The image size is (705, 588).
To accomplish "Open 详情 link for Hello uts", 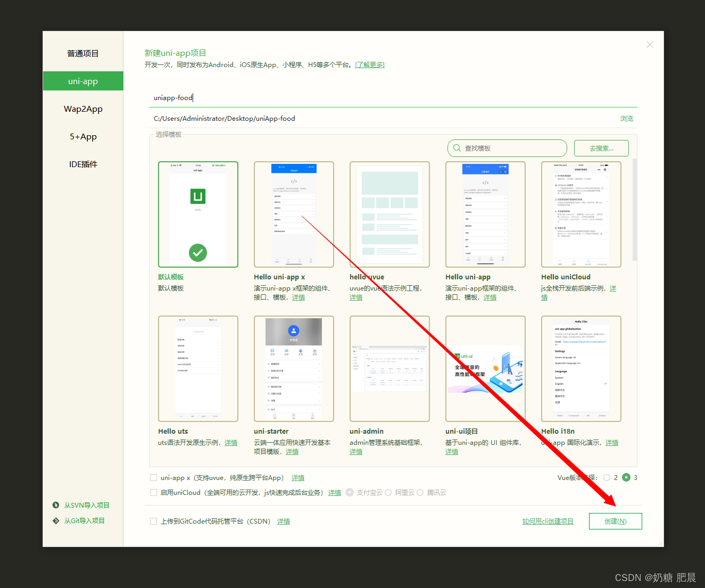I will point(231,443).
